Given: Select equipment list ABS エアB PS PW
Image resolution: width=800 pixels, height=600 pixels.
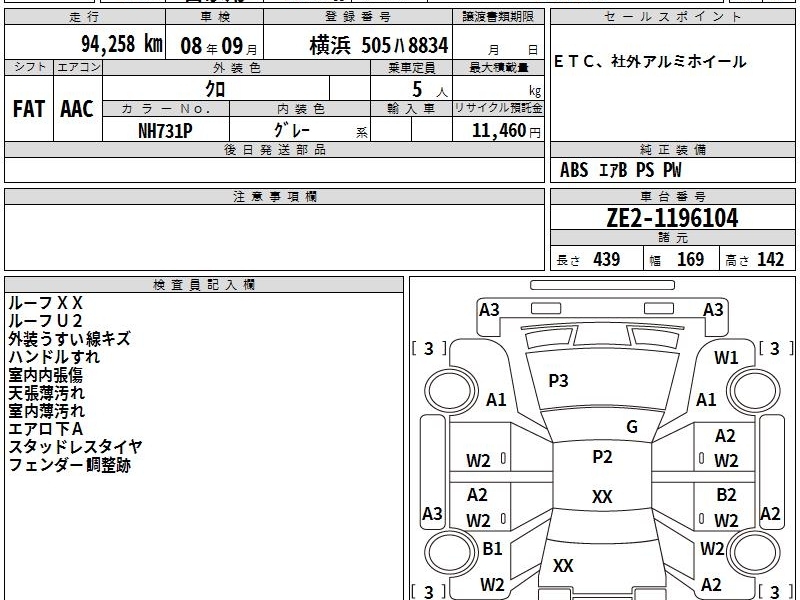Looking at the screenshot, I should (x=620, y=170).
